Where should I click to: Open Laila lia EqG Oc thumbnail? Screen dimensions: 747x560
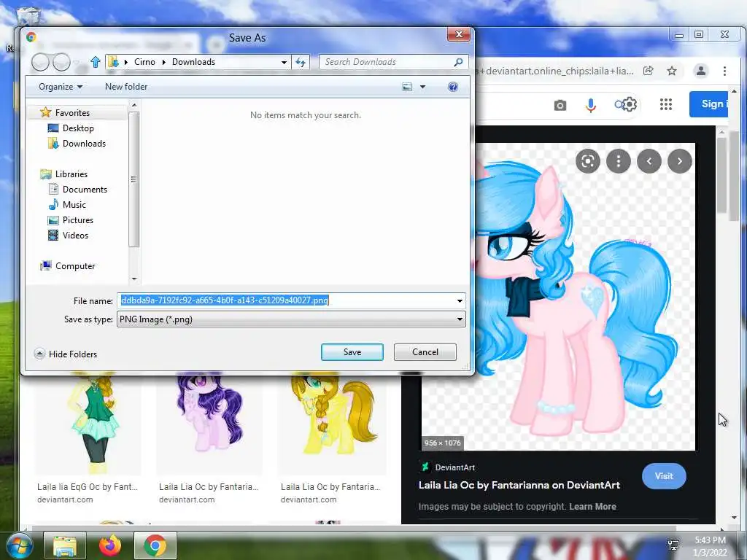click(x=88, y=425)
